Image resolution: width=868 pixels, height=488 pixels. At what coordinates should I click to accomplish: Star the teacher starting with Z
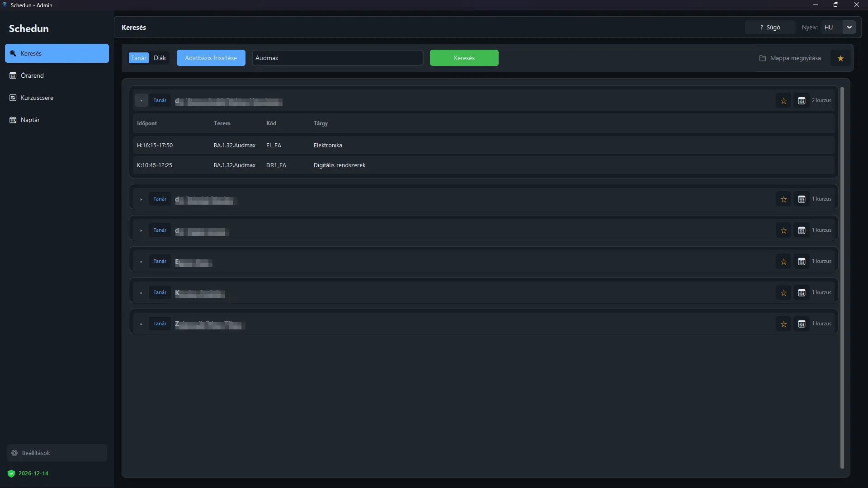(783, 324)
